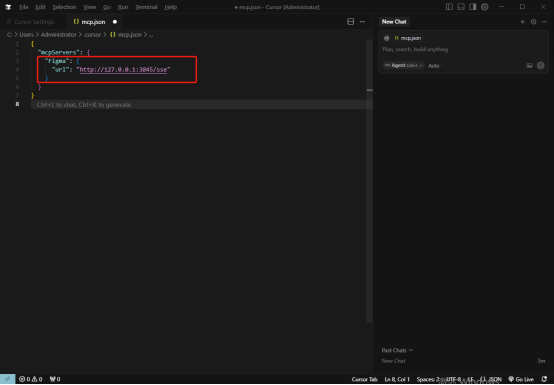Open editor More Actions ellipsis
This screenshot has height=385, width=554.
click(362, 22)
